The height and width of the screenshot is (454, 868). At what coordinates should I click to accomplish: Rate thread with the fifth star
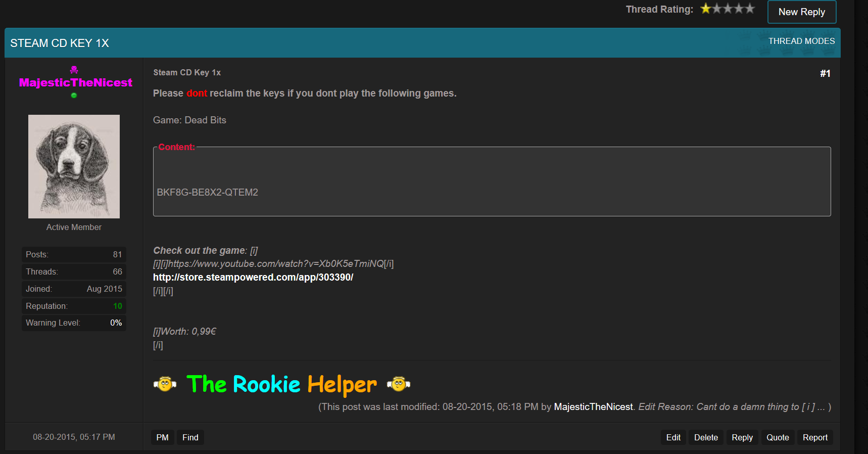(x=750, y=9)
